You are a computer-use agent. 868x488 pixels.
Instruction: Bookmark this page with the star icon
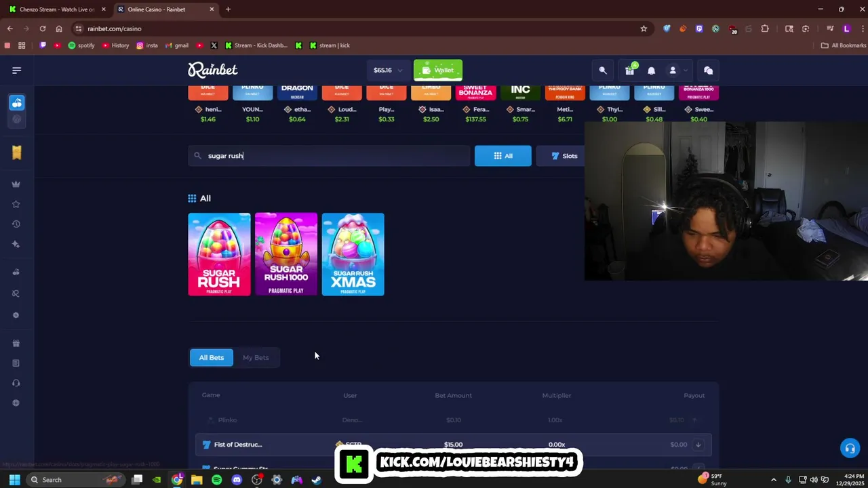click(644, 28)
